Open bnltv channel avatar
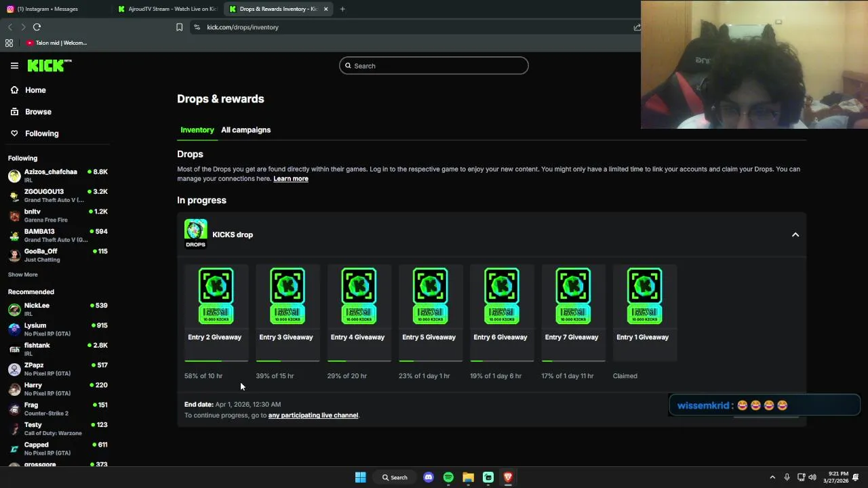868x488 pixels. click(x=14, y=216)
